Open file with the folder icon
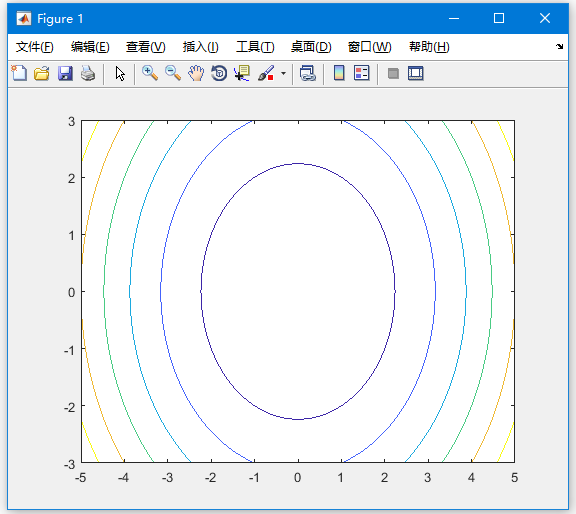Image resolution: width=576 pixels, height=514 pixels. click(x=42, y=73)
